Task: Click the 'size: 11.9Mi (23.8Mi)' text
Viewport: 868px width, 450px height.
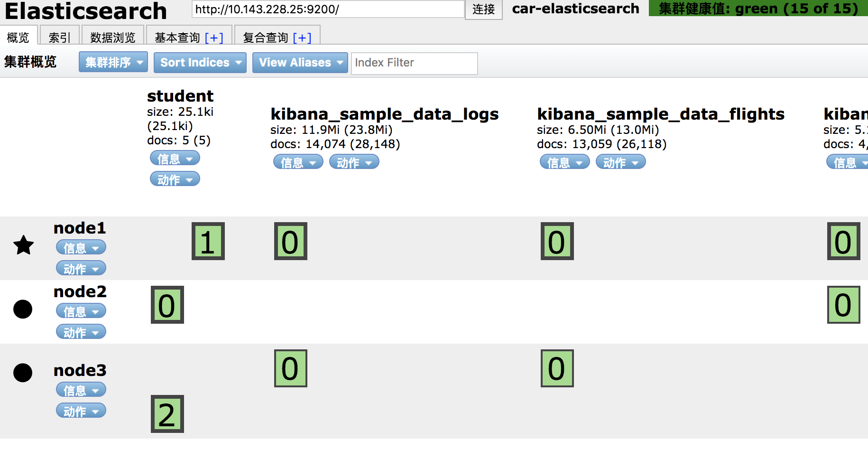Action: point(332,130)
